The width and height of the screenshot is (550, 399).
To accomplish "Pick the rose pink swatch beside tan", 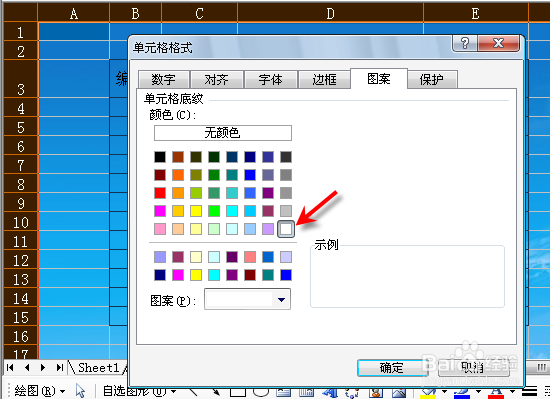I will [x=160, y=229].
